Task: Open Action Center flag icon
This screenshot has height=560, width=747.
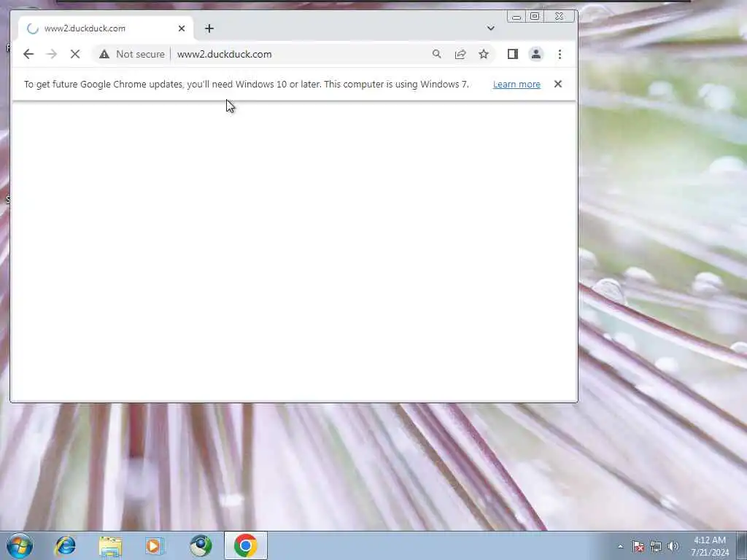Action: (x=638, y=546)
